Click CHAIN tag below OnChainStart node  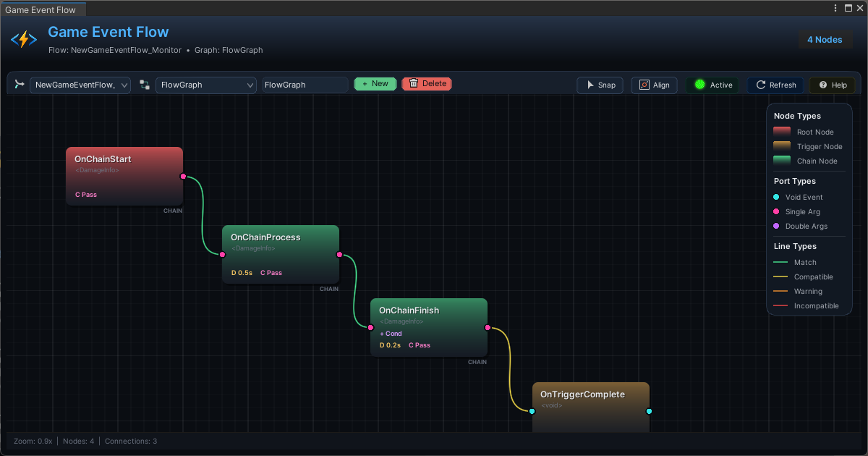click(x=173, y=211)
